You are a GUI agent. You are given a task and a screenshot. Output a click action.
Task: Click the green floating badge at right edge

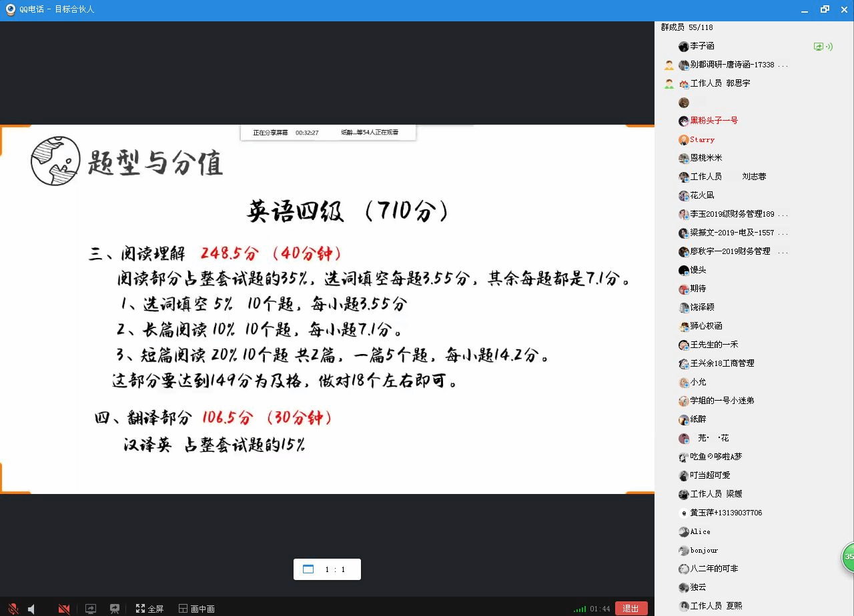pos(848,557)
